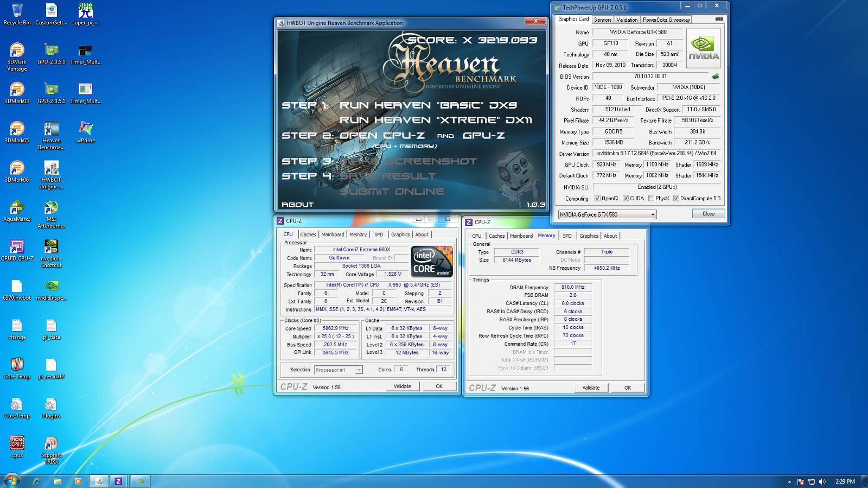Open the GPU selection dropdown in GPU-Z
The image size is (868, 488).
click(607, 214)
